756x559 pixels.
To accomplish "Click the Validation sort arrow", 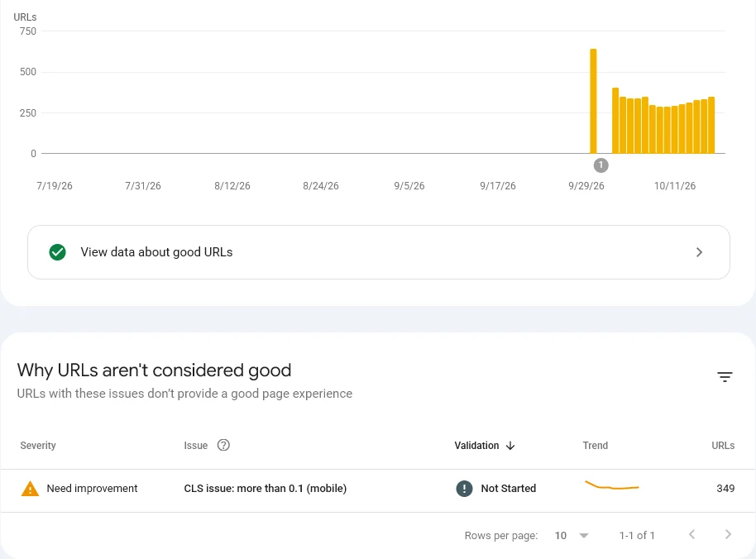I will click(x=510, y=446).
